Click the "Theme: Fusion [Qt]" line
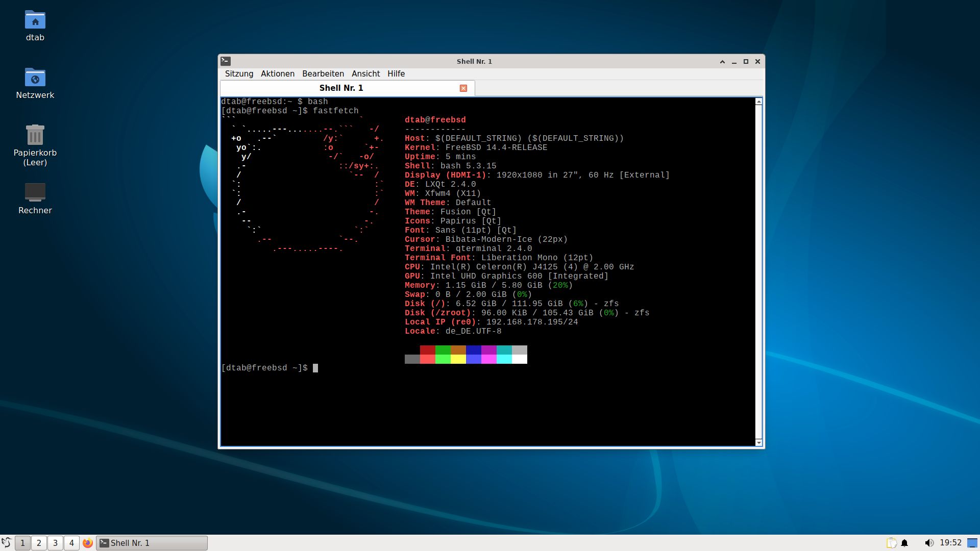Screen dimensions: 980x551 point(451,212)
